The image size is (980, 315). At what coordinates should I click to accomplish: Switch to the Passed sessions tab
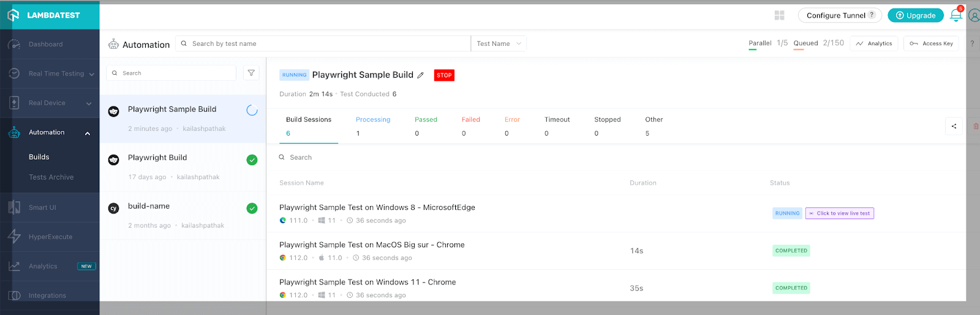(x=426, y=125)
